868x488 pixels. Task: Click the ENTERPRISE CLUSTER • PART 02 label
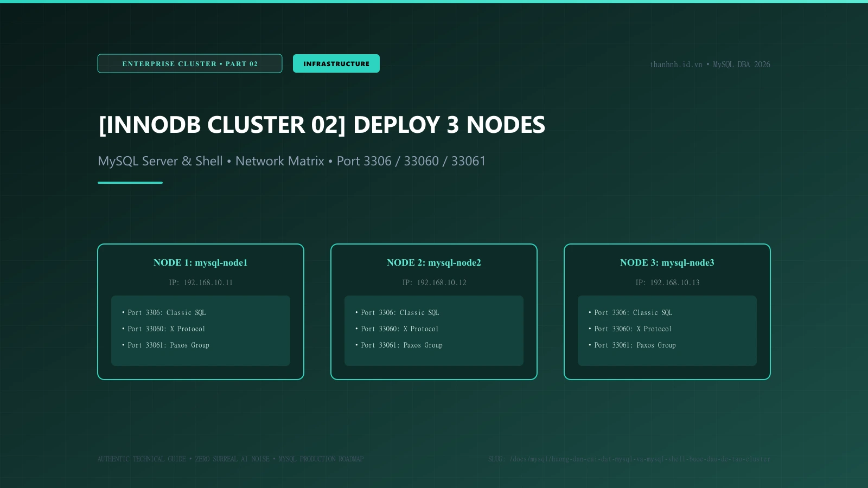click(190, 63)
